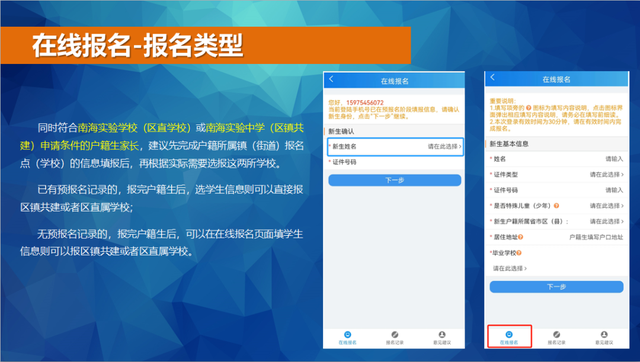Viewport: 640px width, 362px height.
Task: Click the 重要说明 notice text
Action: coord(556,115)
